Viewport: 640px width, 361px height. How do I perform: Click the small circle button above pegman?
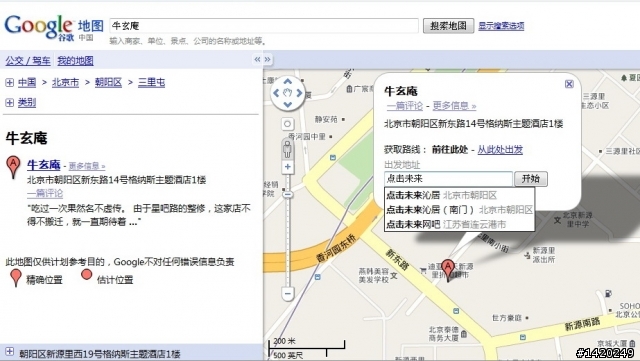click(x=288, y=124)
